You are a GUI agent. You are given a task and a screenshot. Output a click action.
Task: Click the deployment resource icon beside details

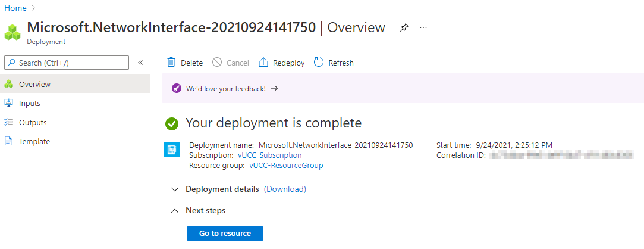click(x=171, y=150)
